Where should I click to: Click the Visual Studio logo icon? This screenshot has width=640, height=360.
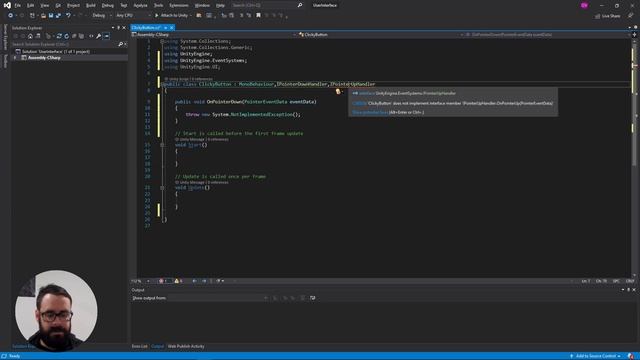[7, 5]
